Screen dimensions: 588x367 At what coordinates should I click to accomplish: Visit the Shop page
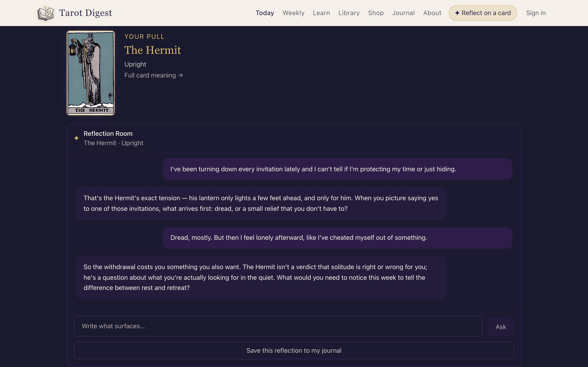click(376, 13)
